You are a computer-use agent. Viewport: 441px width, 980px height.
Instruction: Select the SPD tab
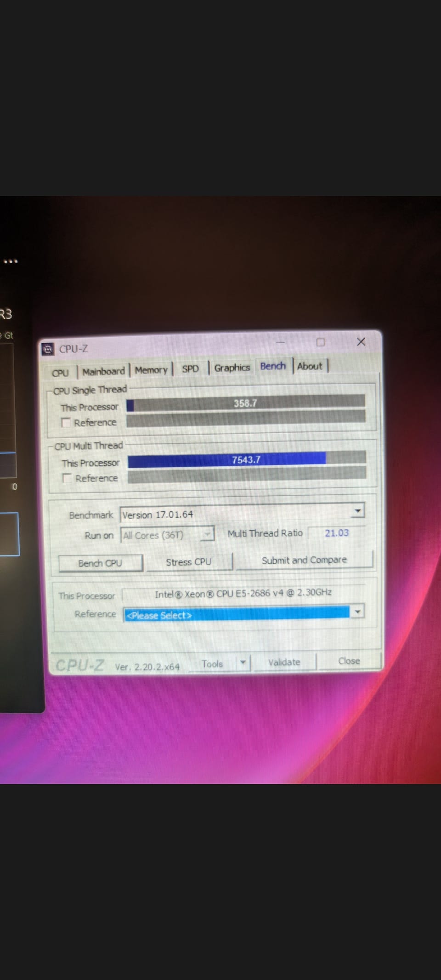pos(191,368)
